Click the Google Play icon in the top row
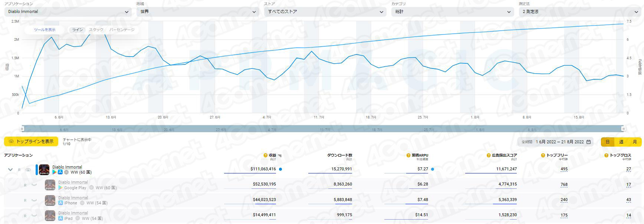Image resolution: width=644 pixels, height=224 pixels. [55, 172]
